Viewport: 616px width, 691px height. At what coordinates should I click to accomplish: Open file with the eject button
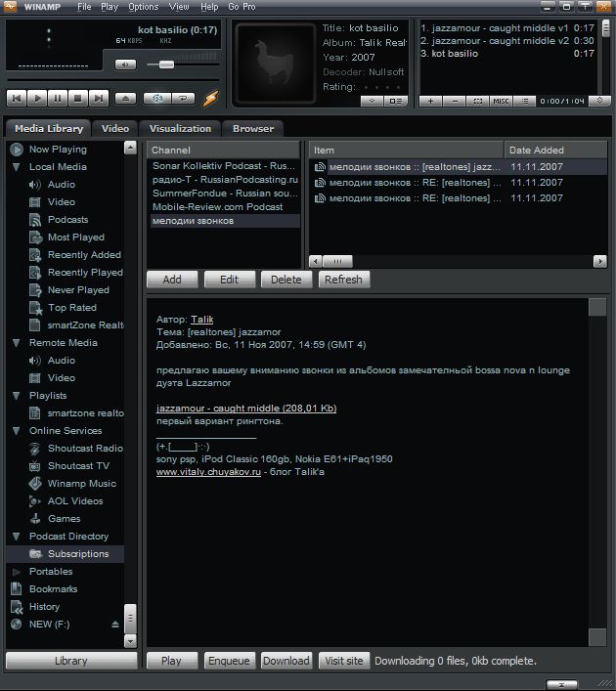point(126,98)
